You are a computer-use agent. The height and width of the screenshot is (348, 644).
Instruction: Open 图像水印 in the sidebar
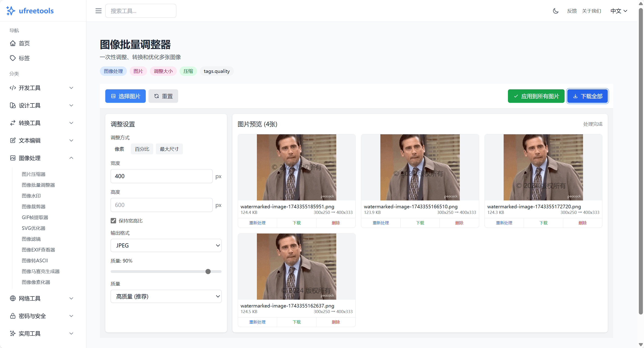tap(31, 196)
